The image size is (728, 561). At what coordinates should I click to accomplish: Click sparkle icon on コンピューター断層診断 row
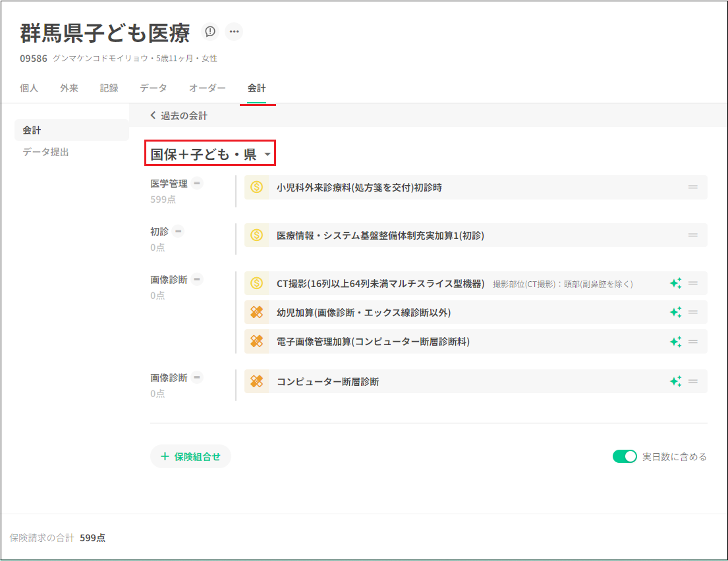(675, 381)
